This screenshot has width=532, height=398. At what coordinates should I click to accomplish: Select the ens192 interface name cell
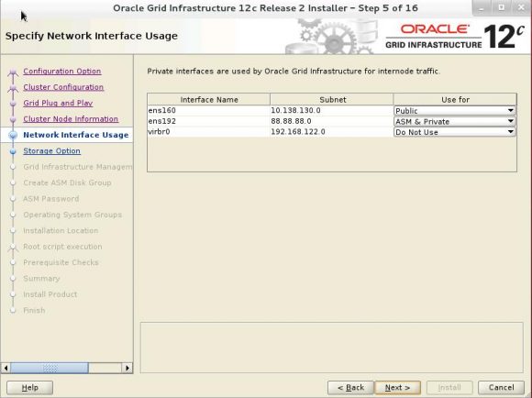tap(208, 121)
